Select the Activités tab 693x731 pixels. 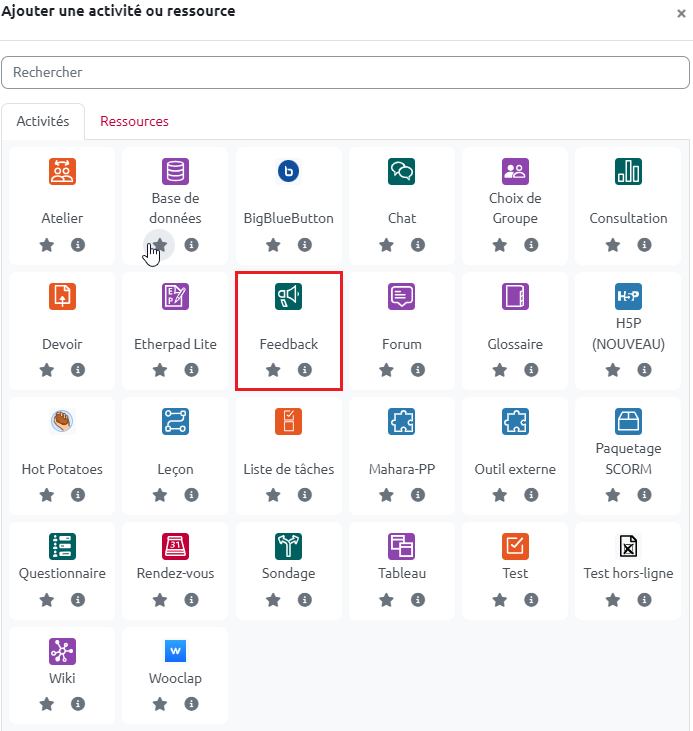tap(43, 121)
